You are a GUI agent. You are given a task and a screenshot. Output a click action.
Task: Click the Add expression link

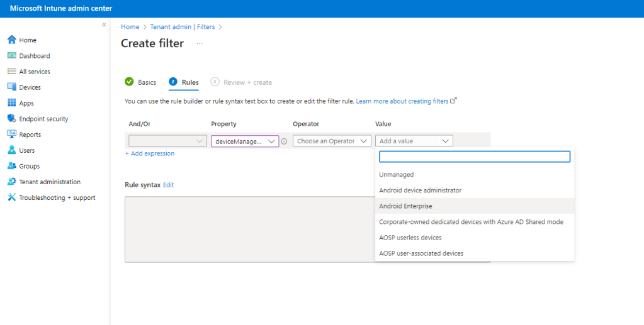coord(150,153)
